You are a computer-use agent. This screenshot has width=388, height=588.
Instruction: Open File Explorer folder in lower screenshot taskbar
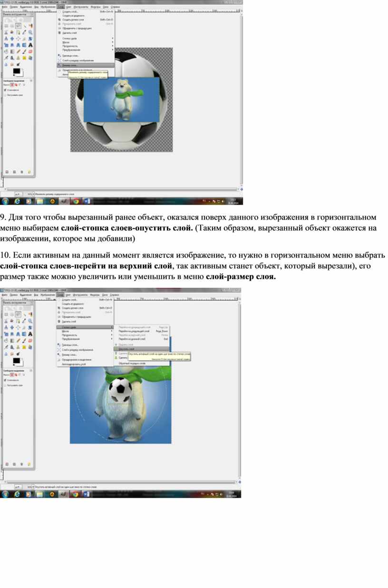pos(39,494)
